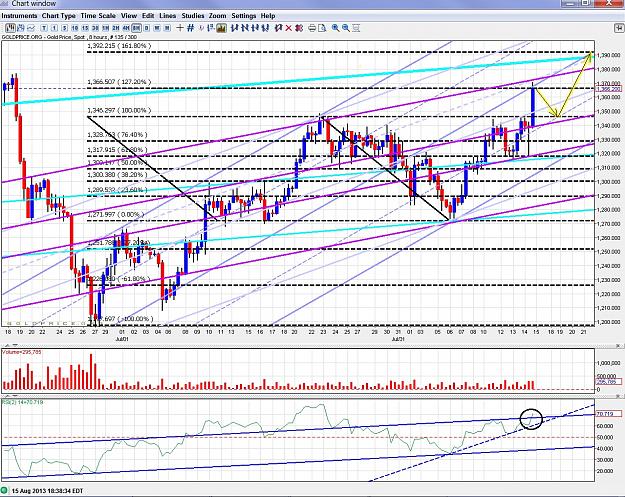Click the page preview icon
625x497 pixels.
[322, 28]
